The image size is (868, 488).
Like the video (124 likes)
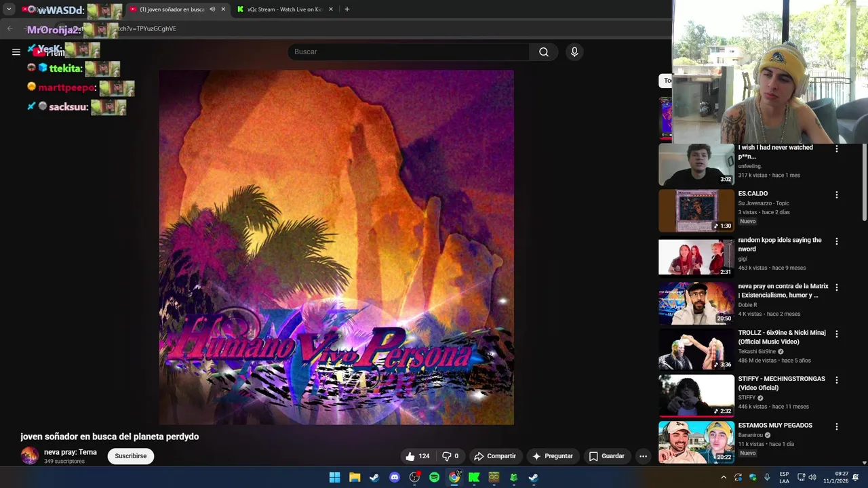[418, 456]
